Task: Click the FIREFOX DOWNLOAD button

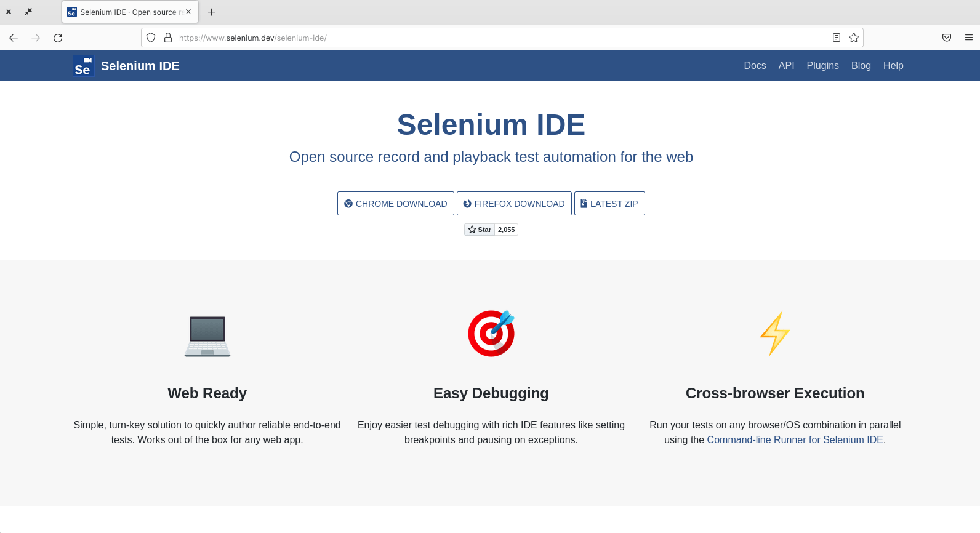Action: (x=514, y=204)
